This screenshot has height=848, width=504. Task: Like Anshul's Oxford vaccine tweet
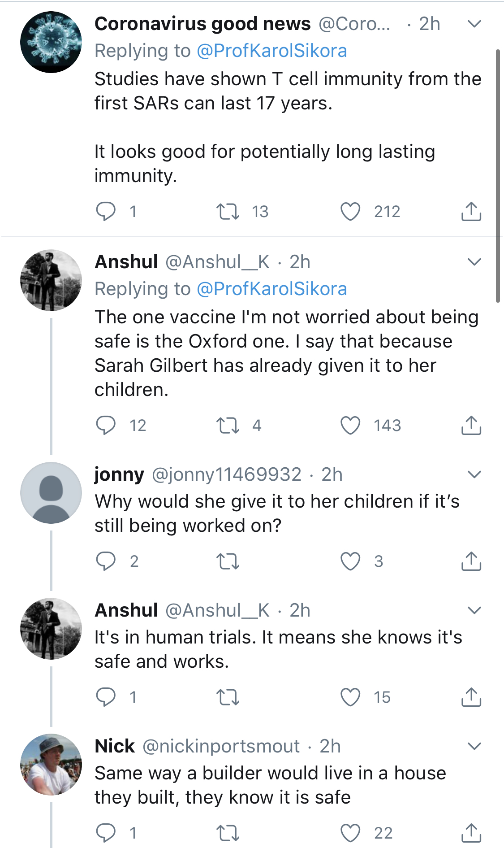pyautogui.click(x=350, y=425)
